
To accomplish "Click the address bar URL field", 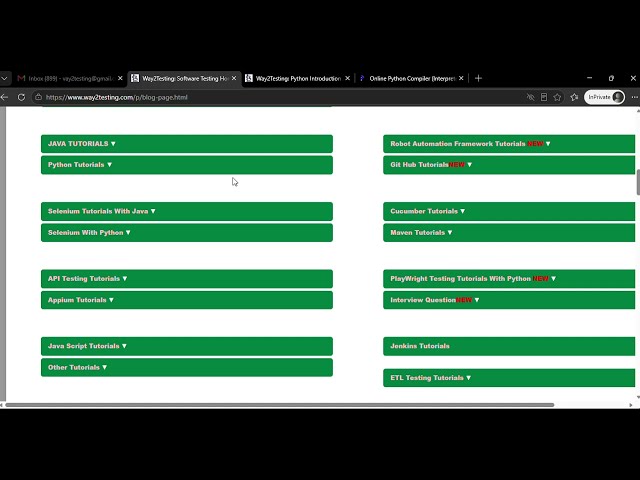I will pyautogui.click(x=278, y=97).
